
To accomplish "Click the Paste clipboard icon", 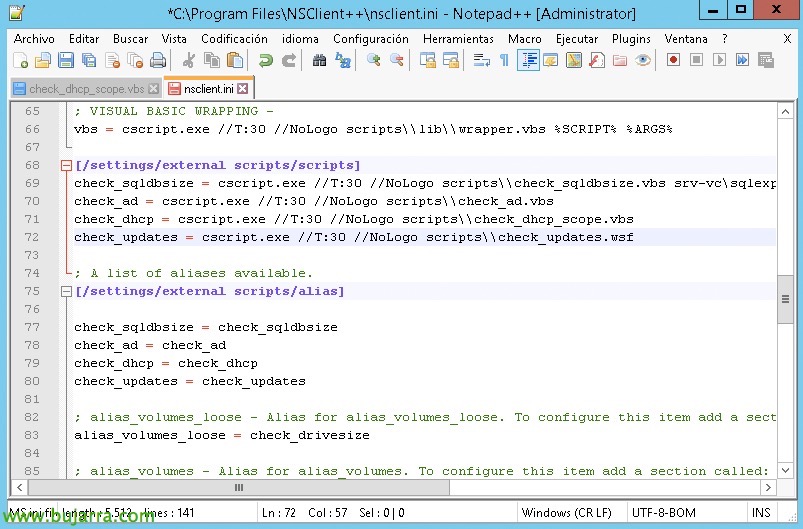I will 235,60.
